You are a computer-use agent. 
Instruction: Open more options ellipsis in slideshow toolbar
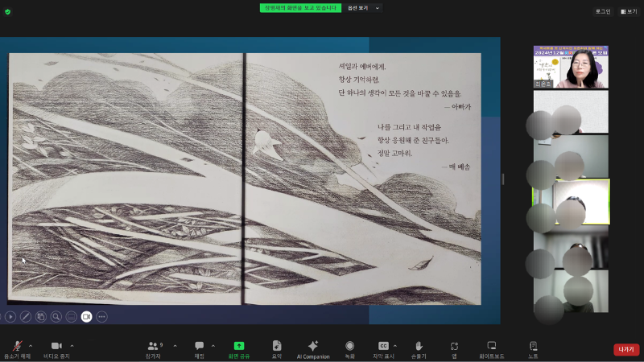coord(101,316)
